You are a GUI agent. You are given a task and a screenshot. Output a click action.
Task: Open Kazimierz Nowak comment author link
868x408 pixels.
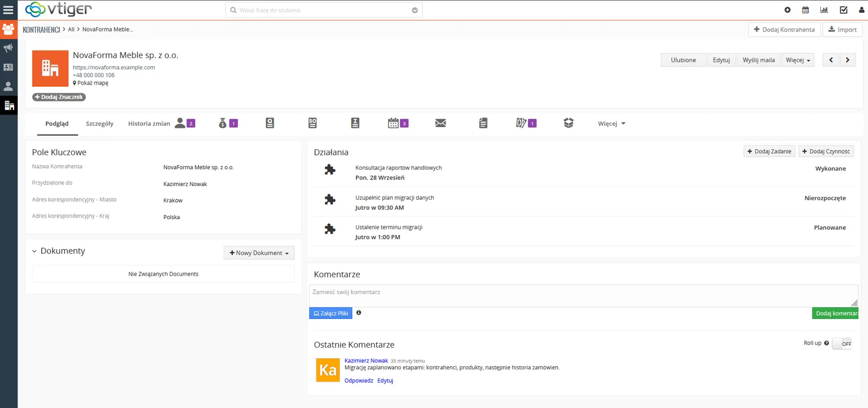(x=366, y=360)
